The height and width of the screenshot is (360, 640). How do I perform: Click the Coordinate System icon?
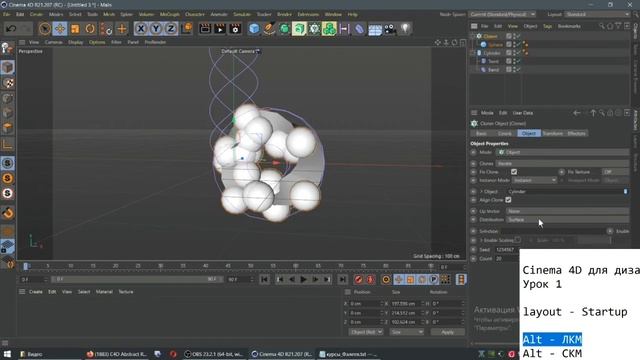187,29
